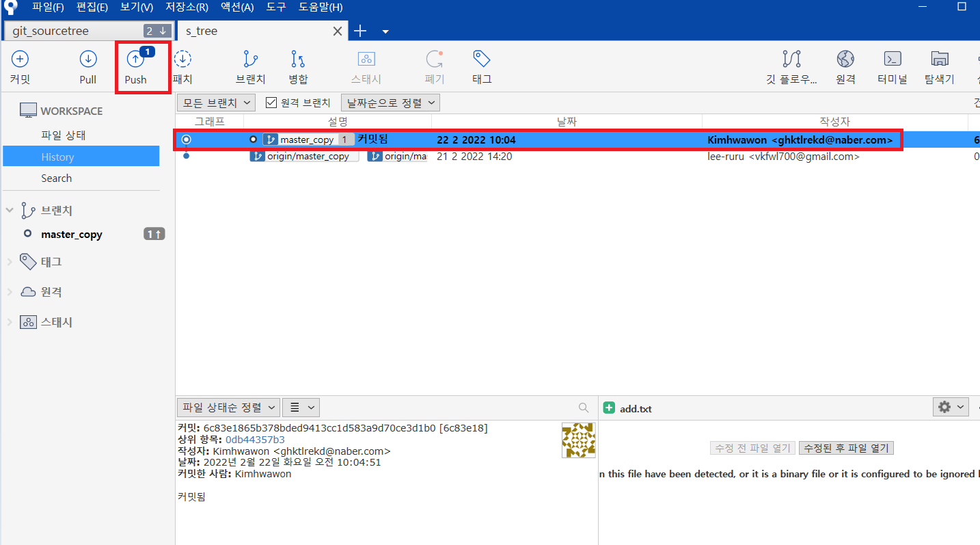
Task: Toggle the 원격 브랜치 checkbox
Action: [271, 103]
